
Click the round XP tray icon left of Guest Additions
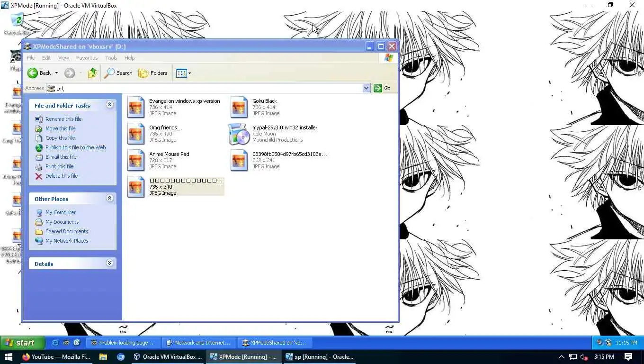599,343
